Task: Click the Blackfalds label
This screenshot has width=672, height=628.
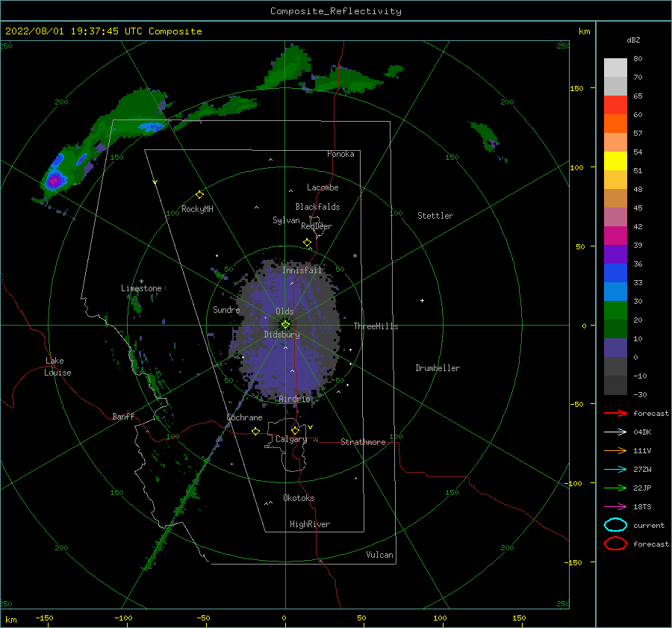Action: [x=317, y=207]
